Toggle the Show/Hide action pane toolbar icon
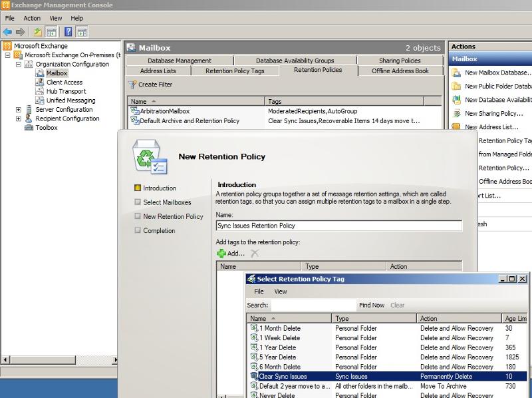The height and width of the screenshot is (398, 532). tap(82, 31)
